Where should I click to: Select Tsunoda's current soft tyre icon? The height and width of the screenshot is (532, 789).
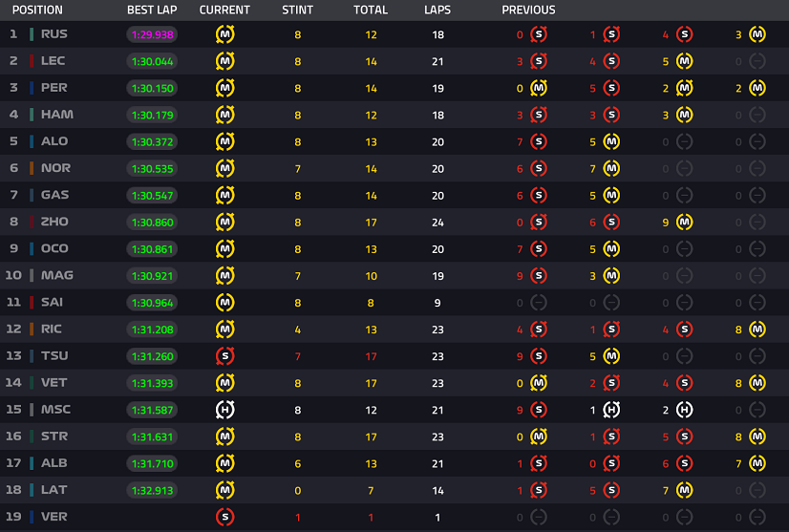pos(224,356)
